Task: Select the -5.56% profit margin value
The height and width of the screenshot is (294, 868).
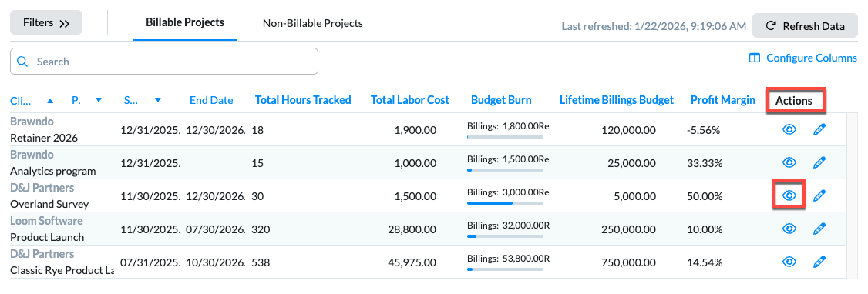Action: [703, 130]
